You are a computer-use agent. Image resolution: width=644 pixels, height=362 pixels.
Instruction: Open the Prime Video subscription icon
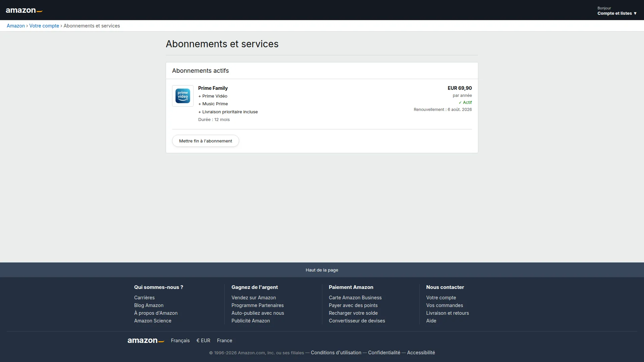click(x=183, y=96)
